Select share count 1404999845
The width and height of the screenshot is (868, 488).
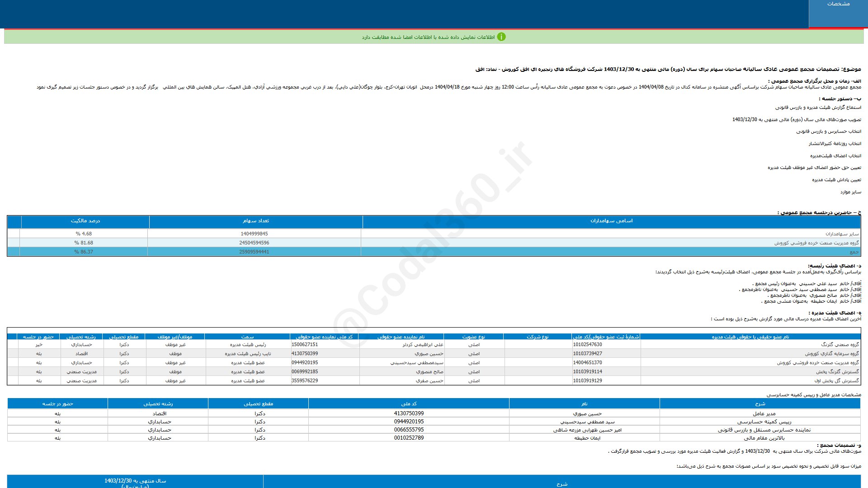(254, 234)
